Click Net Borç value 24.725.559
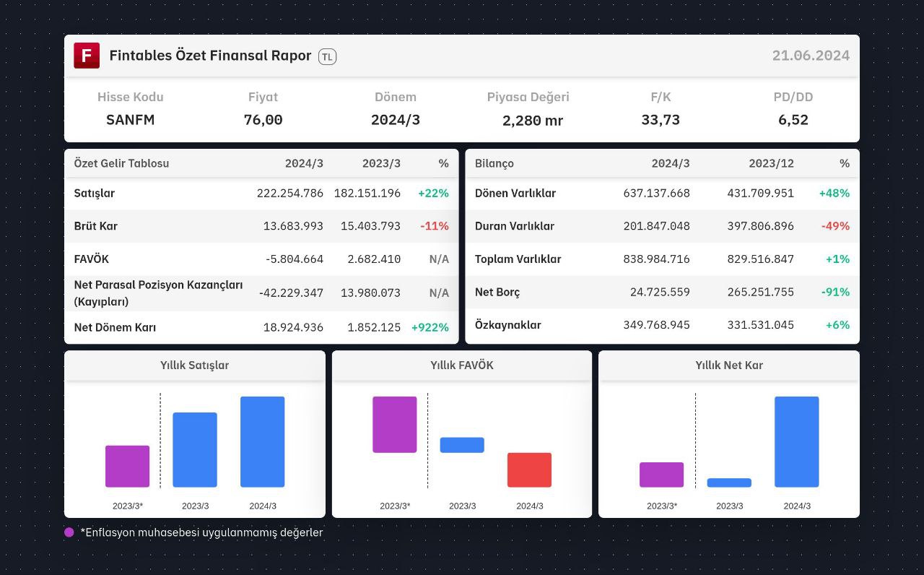Image resolution: width=924 pixels, height=575 pixels. click(x=660, y=293)
